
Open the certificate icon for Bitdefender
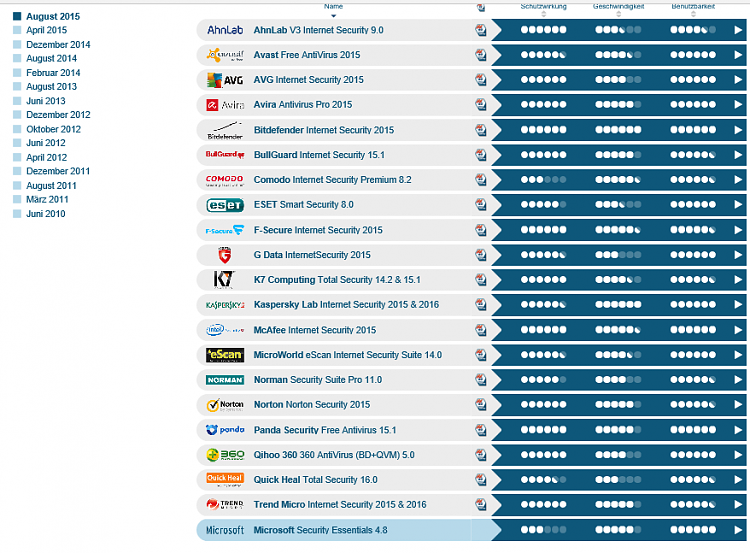(481, 130)
